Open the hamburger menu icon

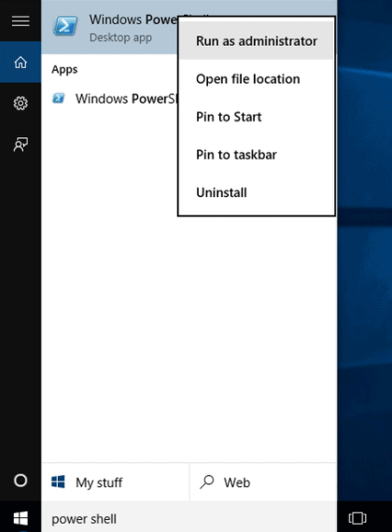[21, 21]
